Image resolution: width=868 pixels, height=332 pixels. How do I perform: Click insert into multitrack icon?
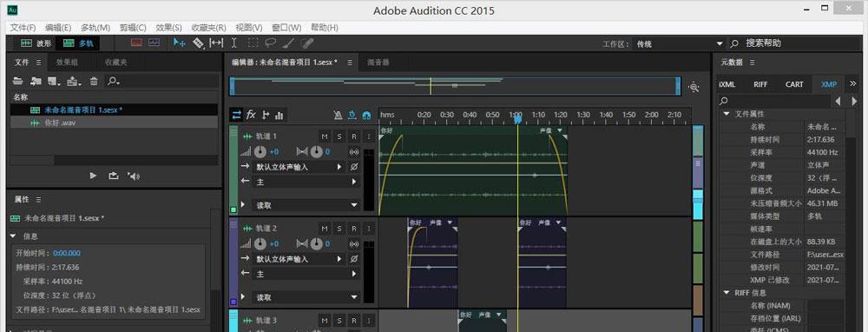click(74, 81)
